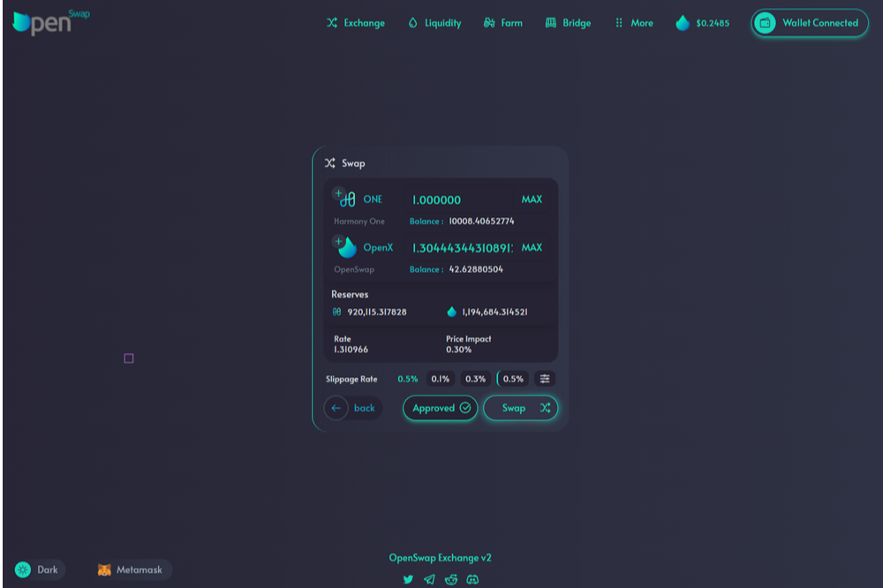Screen dimensions: 883x588
Task: Select the 0.1% slippage option
Action: pos(441,378)
